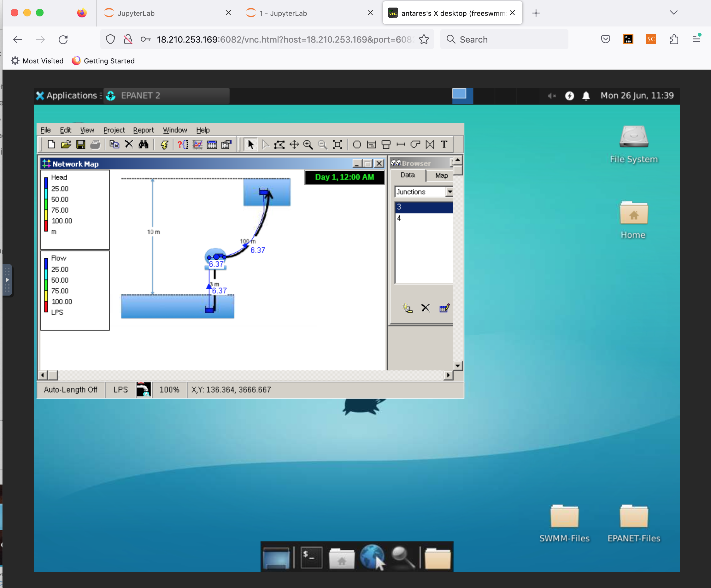Activate the Select Vertex tool
The image size is (711, 588).
coord(265,144)
